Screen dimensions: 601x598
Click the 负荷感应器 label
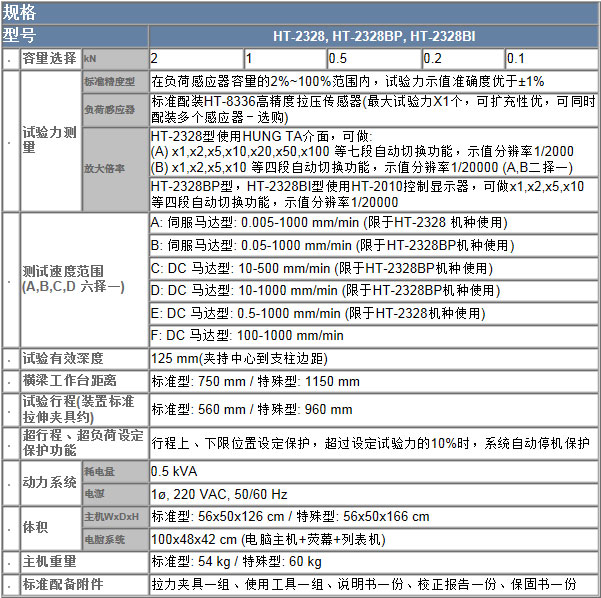(x=109, y=110)
